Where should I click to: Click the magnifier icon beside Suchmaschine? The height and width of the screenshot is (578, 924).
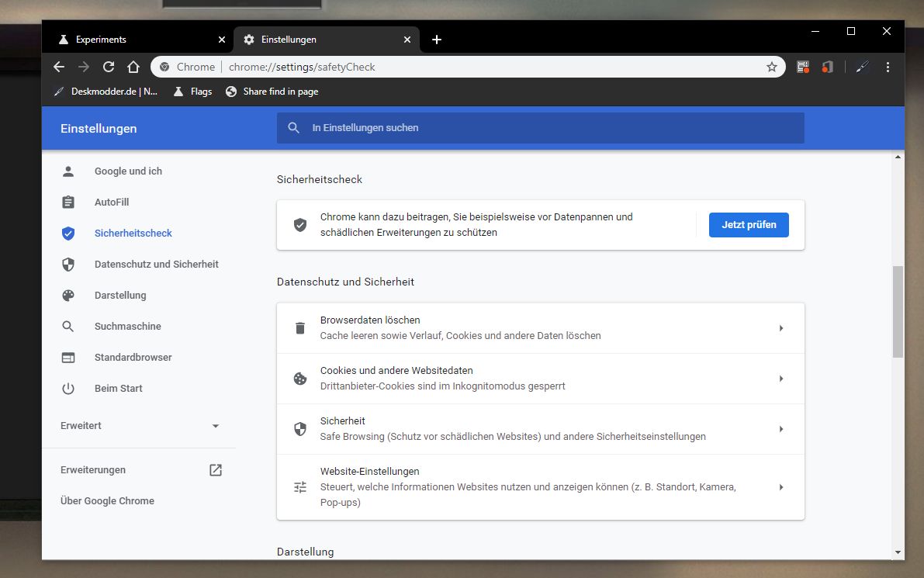click(x=68, y=327)
